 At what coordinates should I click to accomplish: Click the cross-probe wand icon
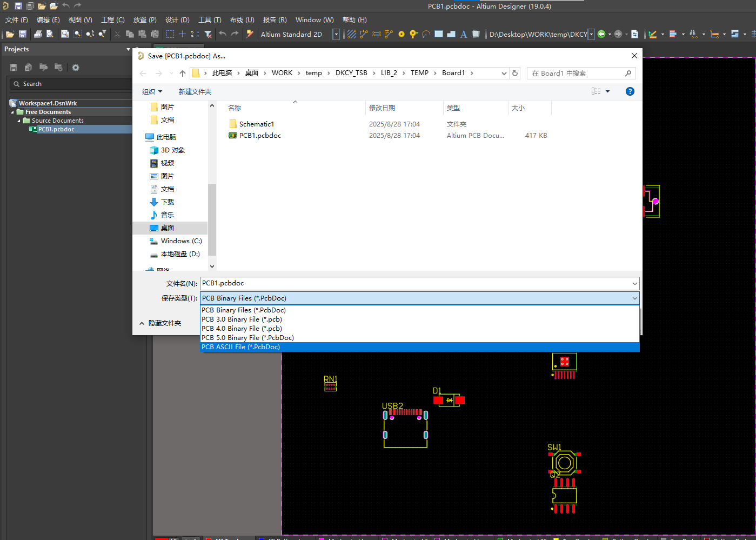point(250,34)
